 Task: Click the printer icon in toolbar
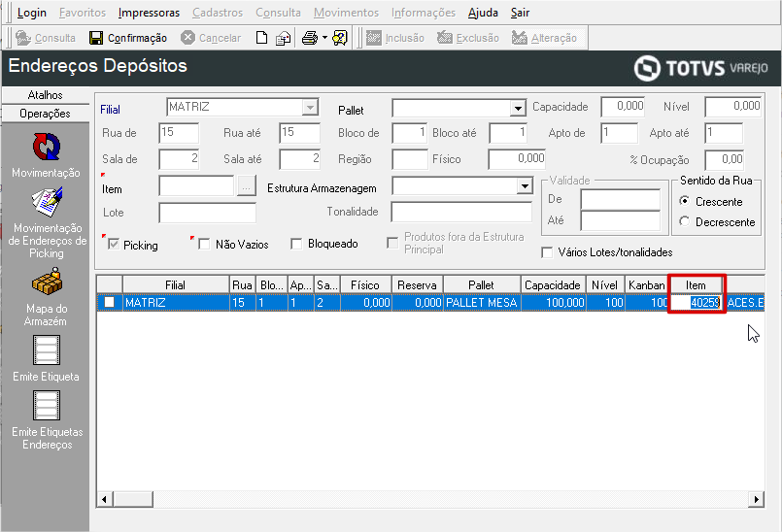[x=309, y=38]
